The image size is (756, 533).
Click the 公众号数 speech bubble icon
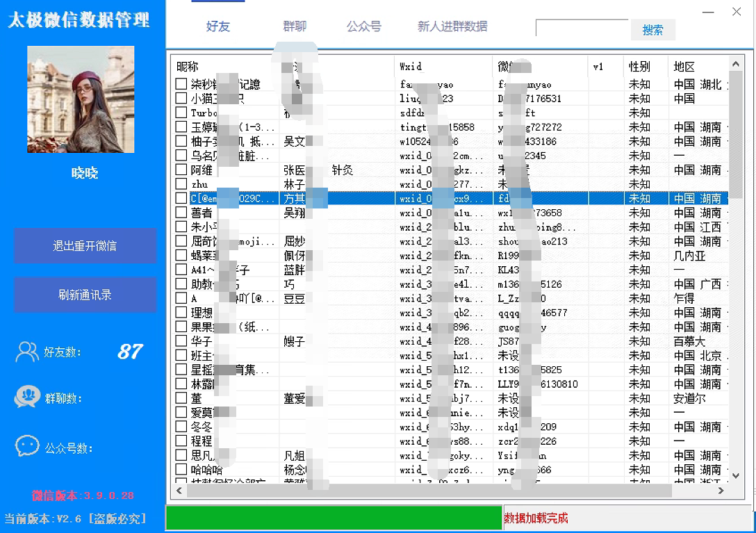(x=26, y=445)
